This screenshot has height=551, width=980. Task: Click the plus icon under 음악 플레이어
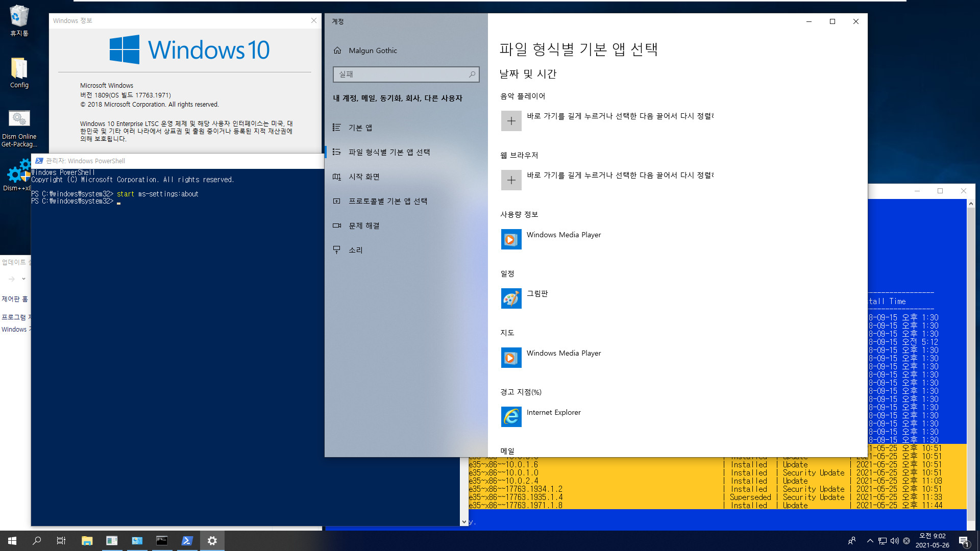pos(511,121)
